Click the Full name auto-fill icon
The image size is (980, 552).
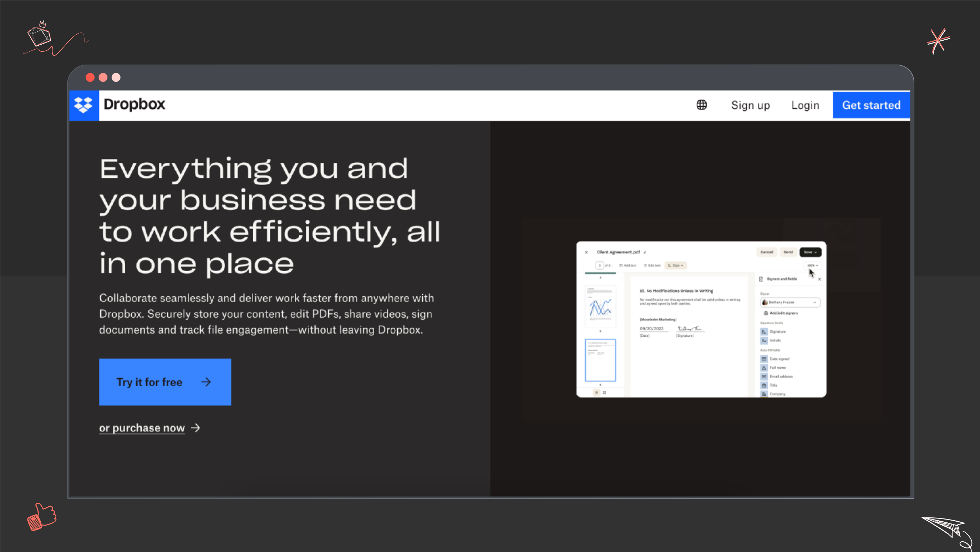763,368
